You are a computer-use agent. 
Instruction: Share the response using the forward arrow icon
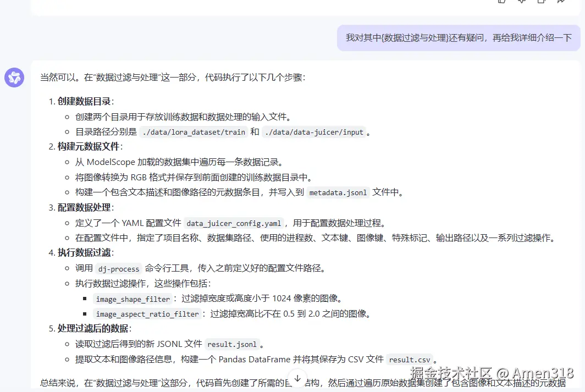click(561, 2)
